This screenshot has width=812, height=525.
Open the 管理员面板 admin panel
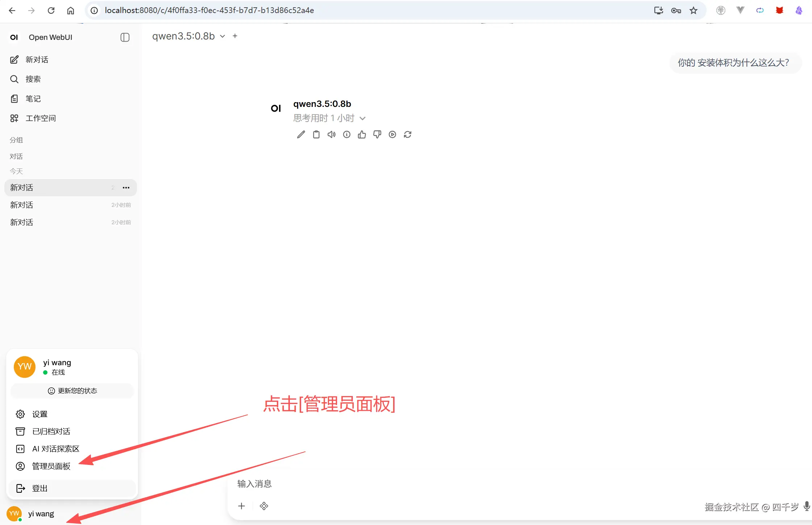point(50,466)
